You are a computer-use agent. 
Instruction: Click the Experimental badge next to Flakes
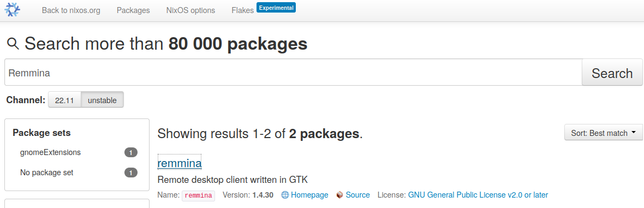pyautogui.click(x=276, y=8)
